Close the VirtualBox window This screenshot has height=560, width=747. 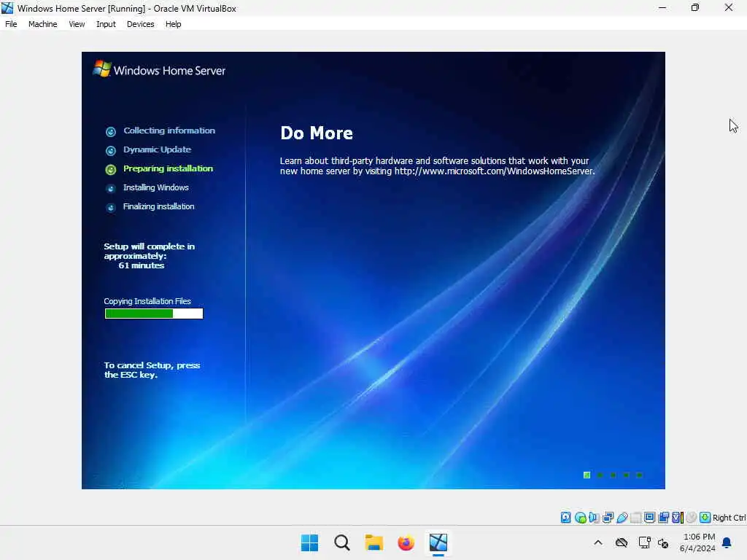tap(729, 7)
